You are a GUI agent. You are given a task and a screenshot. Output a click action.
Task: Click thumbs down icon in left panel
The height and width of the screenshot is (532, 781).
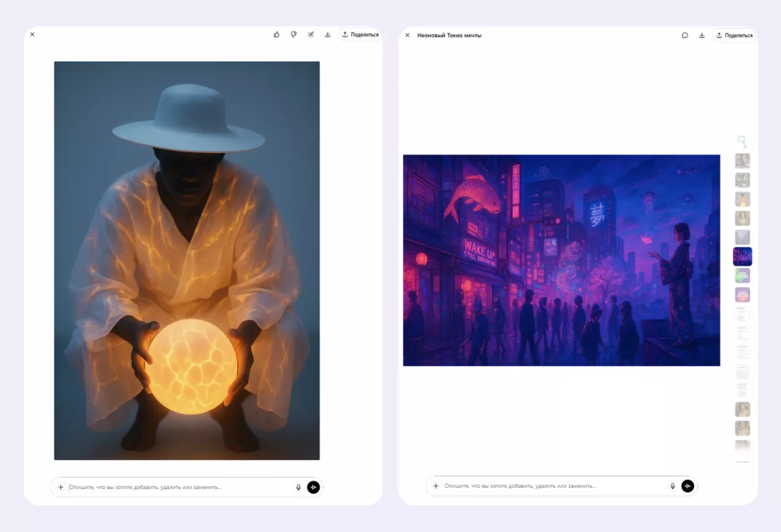(x=293, y=35)
